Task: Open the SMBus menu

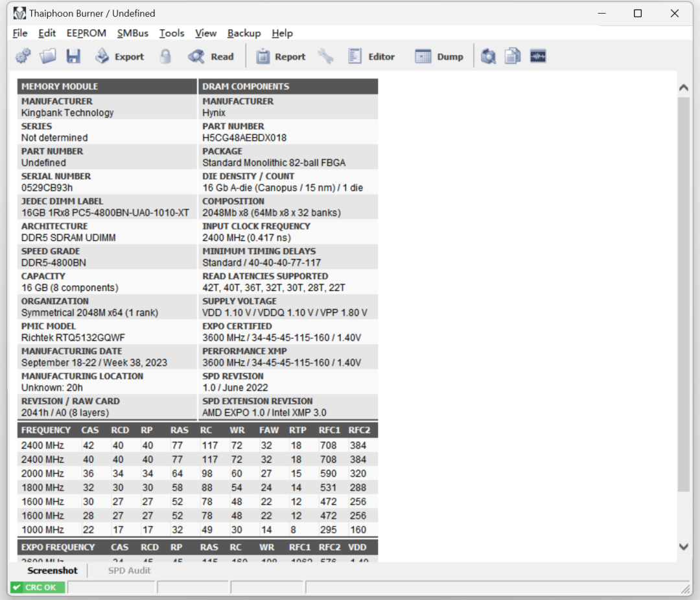Action: click(133, 33)
